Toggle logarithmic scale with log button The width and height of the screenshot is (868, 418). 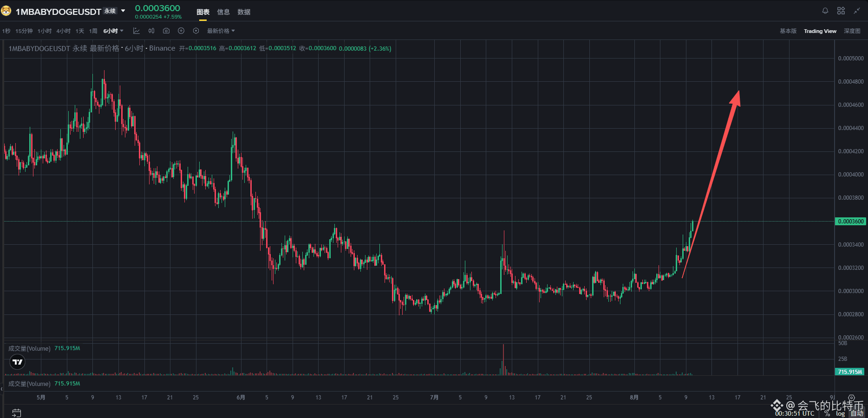(x=841, y=413)
